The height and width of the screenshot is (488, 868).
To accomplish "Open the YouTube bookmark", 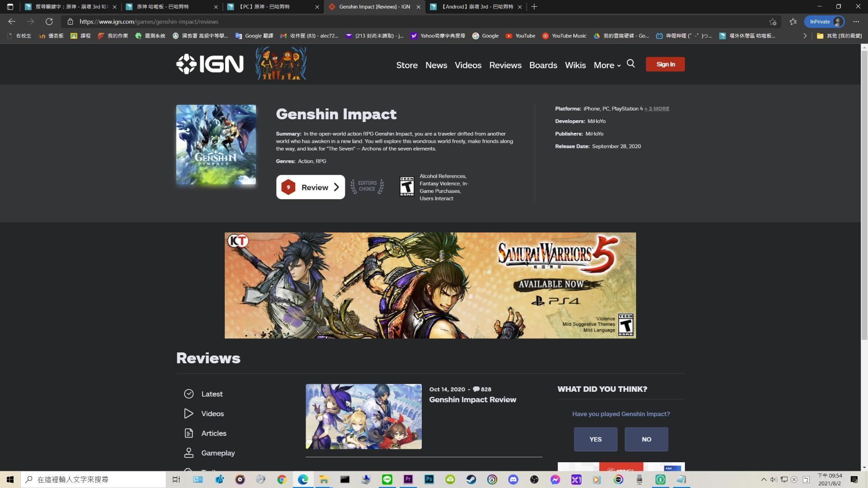I will pos(520,36).
